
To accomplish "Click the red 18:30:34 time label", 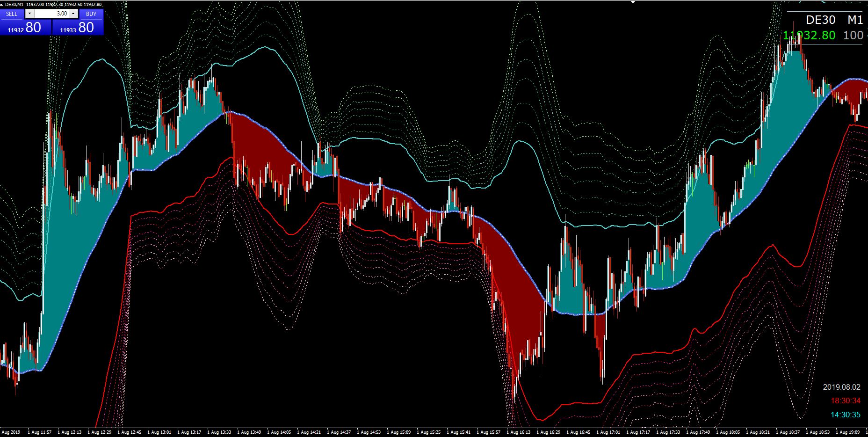I will click(x=846, y=401).
